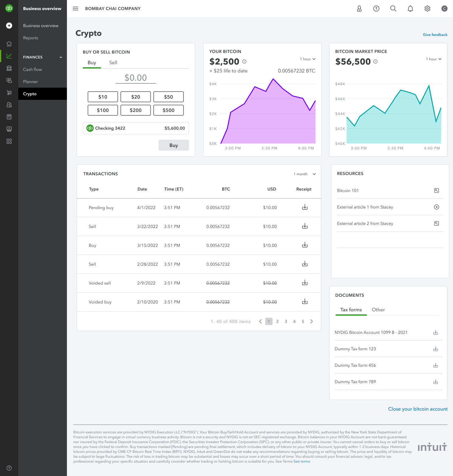Open Cash flow in sidebar menu
The height and width of the screenshot is (476, 453).
click(x=33, y=69)
